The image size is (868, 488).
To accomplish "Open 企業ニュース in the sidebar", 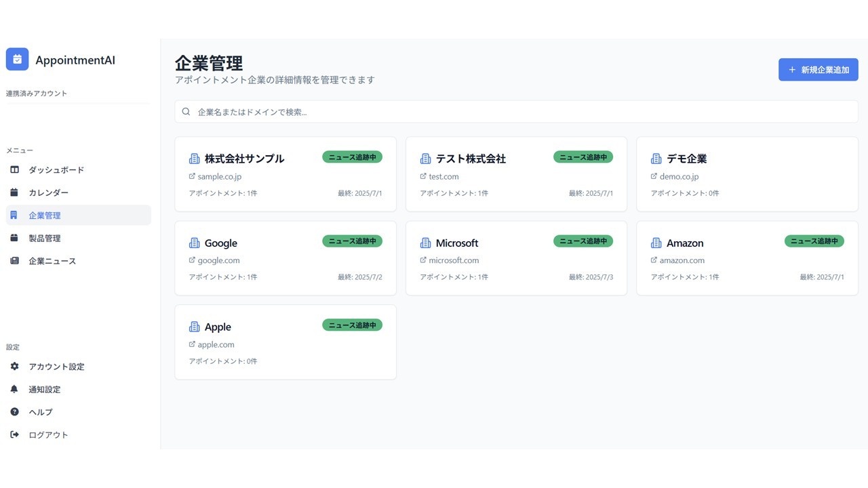I will (x=79, y=261).
